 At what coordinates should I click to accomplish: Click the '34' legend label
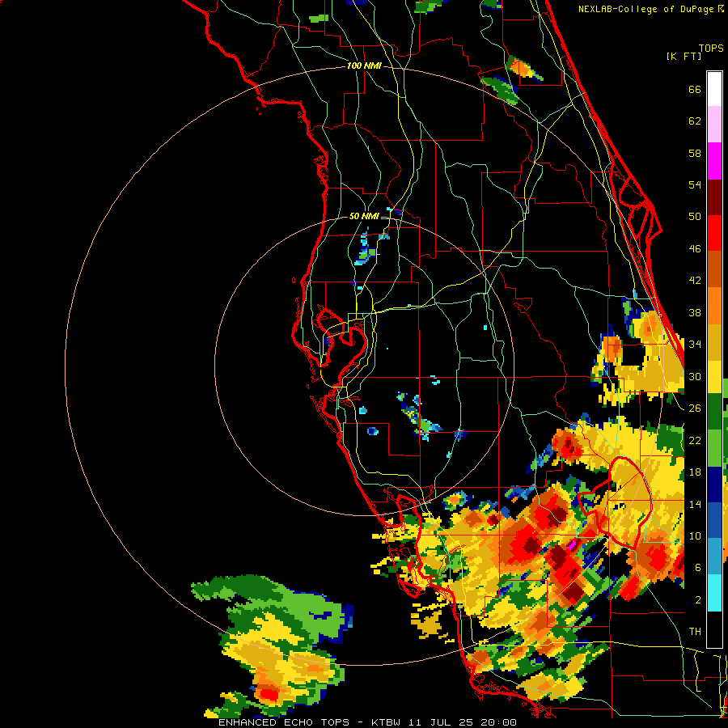[695, 345]
